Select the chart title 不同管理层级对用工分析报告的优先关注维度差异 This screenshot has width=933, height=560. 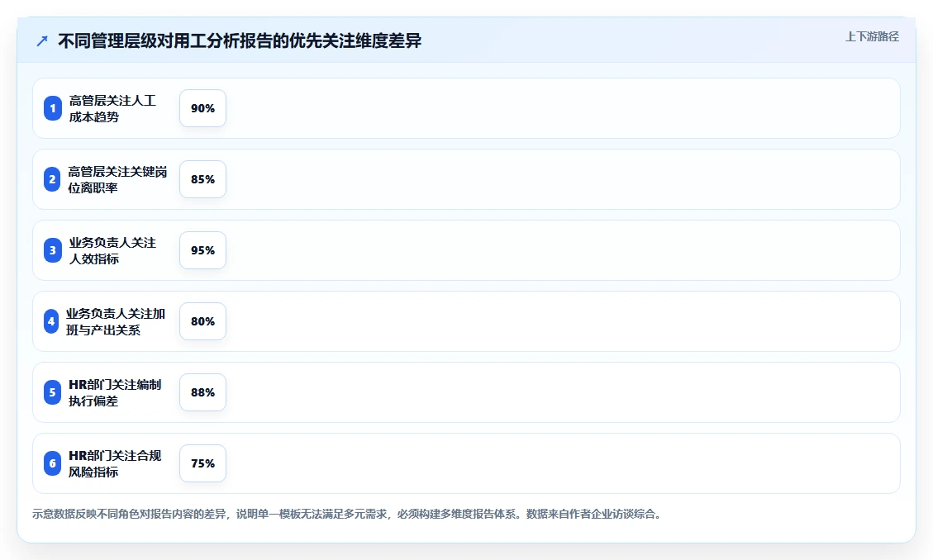[x=240, y=41]
